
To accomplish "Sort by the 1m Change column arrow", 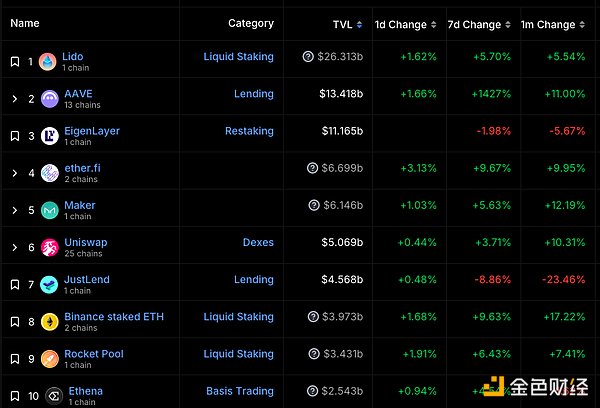I will point(584,24).
